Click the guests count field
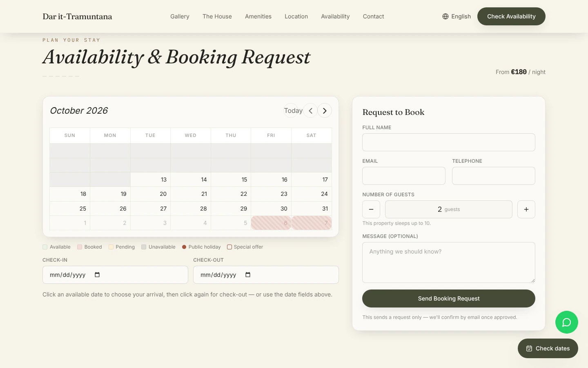Screen dimensions: 588x368 449,209
